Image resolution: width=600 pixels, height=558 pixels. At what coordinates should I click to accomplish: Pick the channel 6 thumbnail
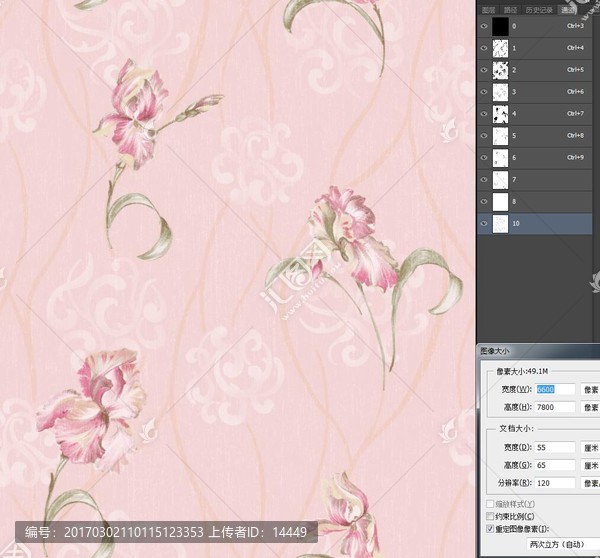500,158
